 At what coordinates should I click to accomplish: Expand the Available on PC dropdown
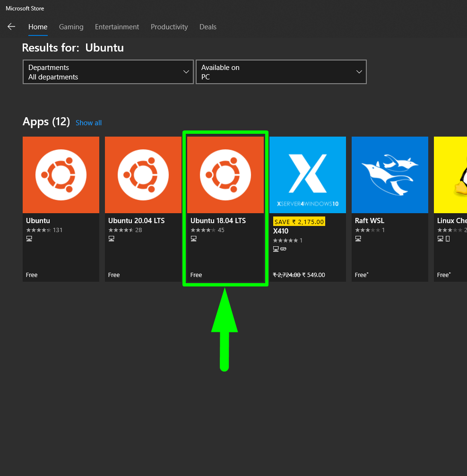(281, 72)
